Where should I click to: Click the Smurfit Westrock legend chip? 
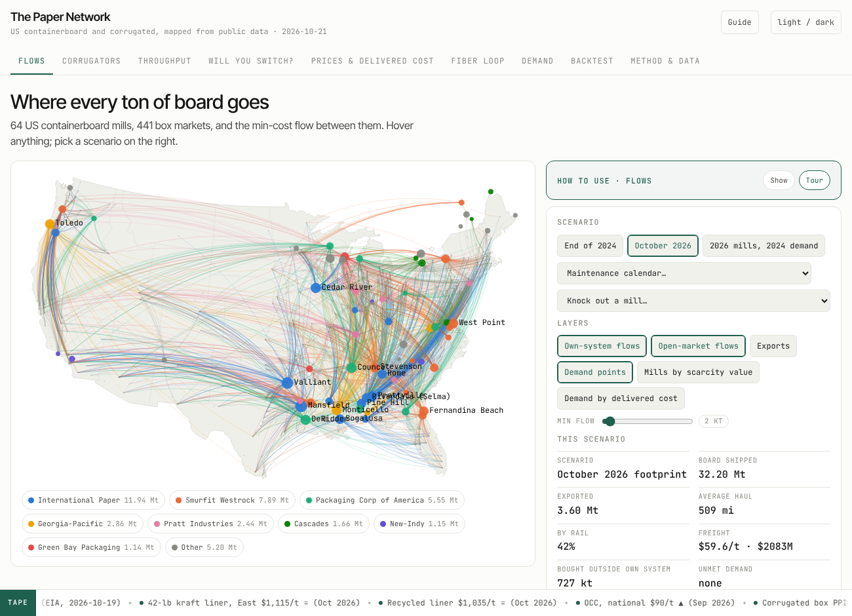tap(232, 501)
